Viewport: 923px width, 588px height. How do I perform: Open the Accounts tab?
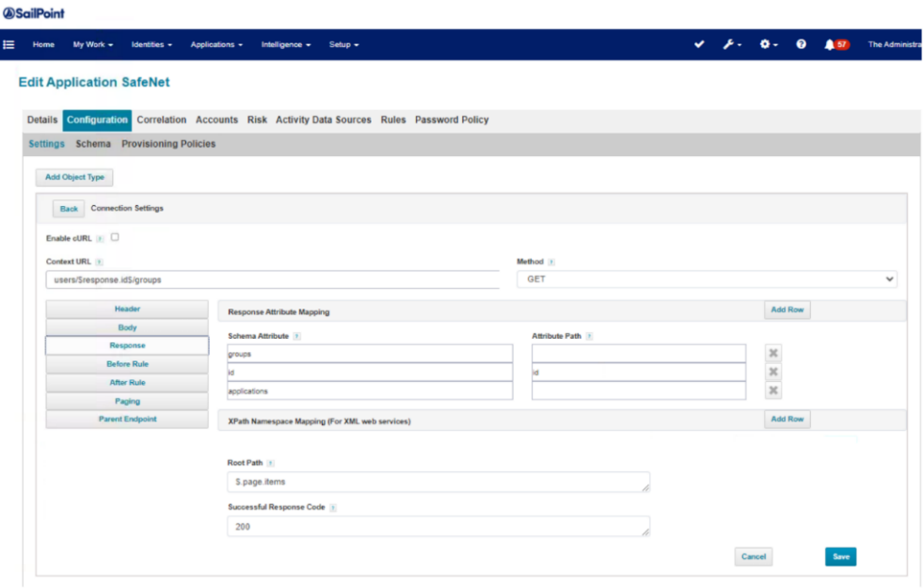pos(216,120)
